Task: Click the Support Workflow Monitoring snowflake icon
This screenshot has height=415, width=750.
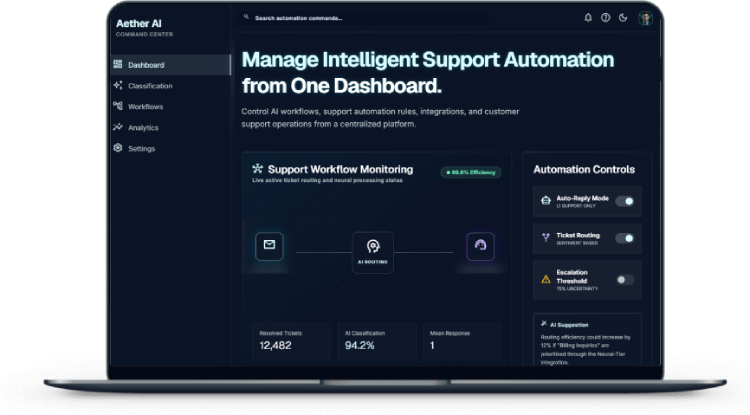Action: 257,168
